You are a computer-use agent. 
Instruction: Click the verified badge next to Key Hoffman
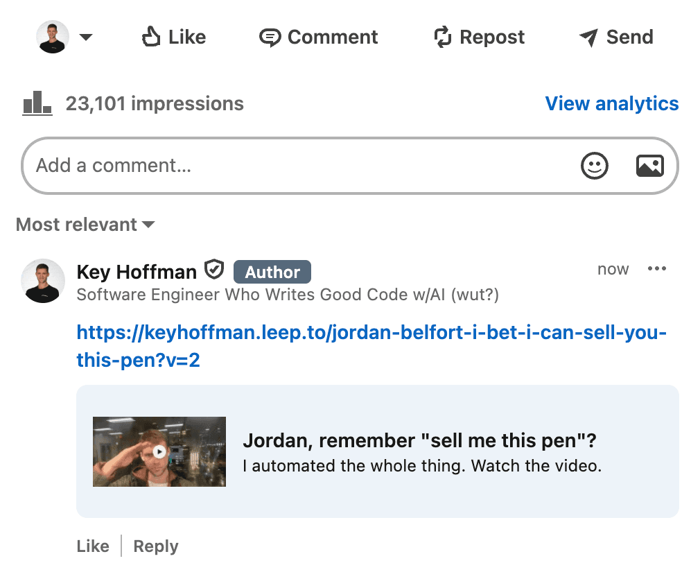(x=214, y=269)
